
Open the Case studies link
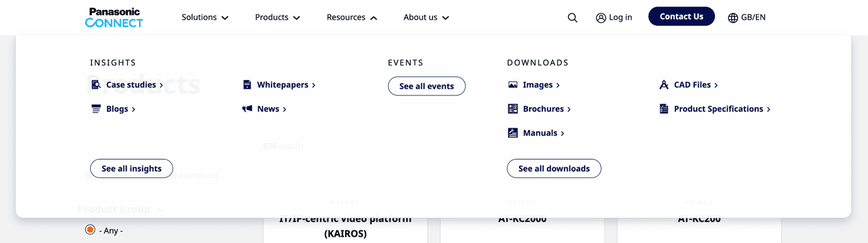(135, 85)
